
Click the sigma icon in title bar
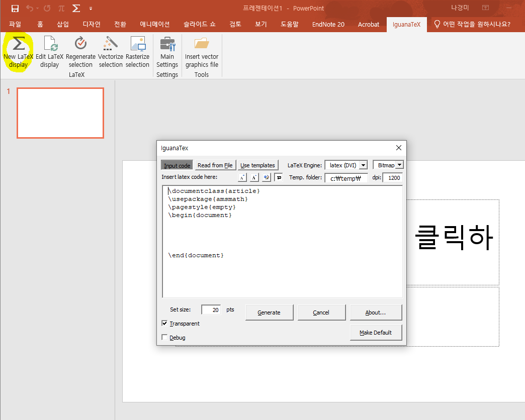(x=76, y=9)
